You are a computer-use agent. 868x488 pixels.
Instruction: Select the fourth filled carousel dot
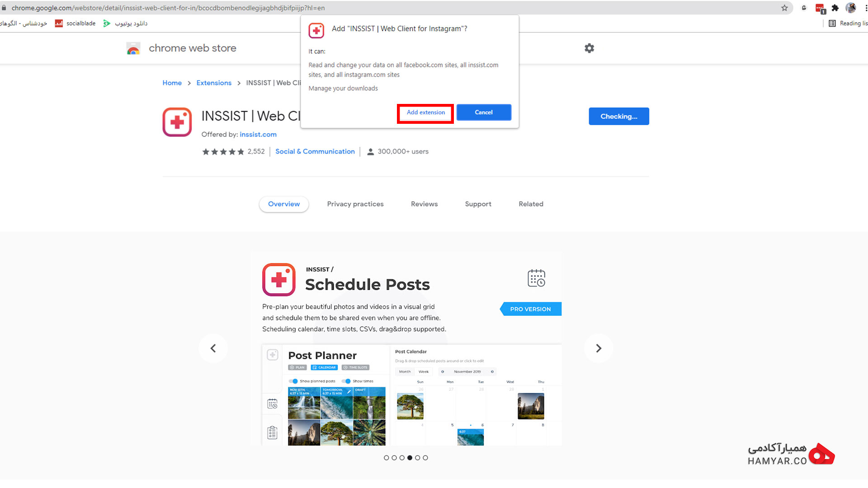click(410, 458)
